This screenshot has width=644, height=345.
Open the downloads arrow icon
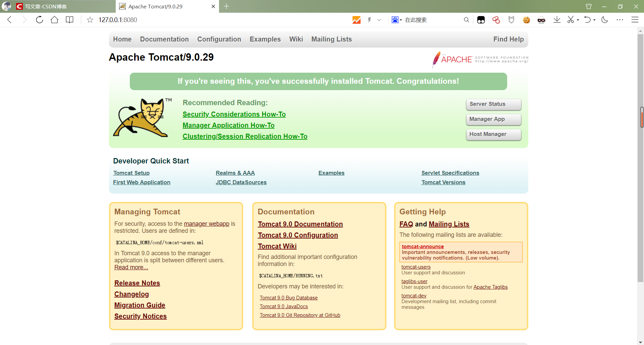coord(557,20)
